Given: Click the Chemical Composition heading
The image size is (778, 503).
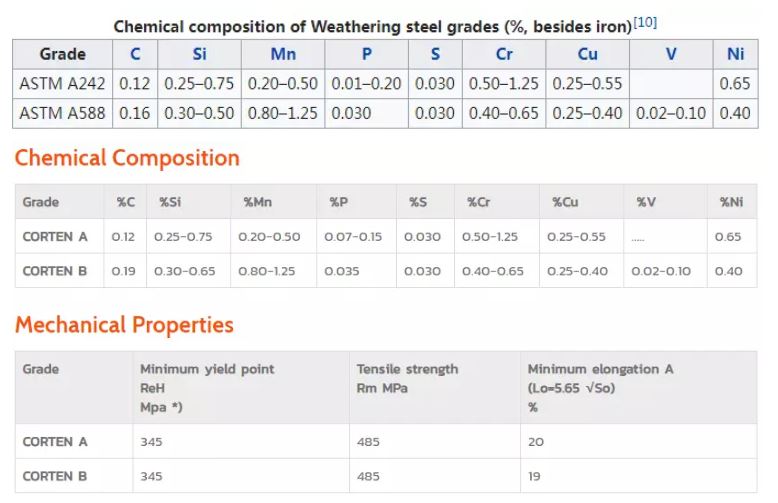Looking at the screenshot, I should coord(127,158).
